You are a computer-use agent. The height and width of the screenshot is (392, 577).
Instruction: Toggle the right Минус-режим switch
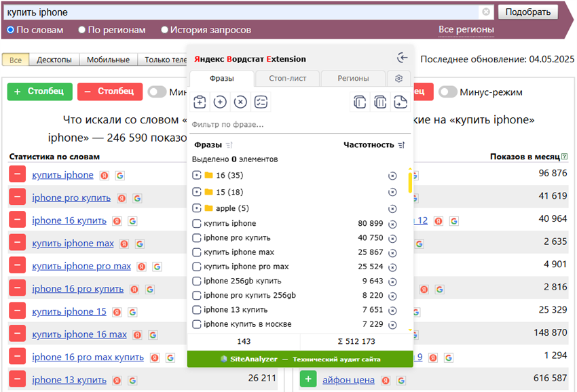447,92
